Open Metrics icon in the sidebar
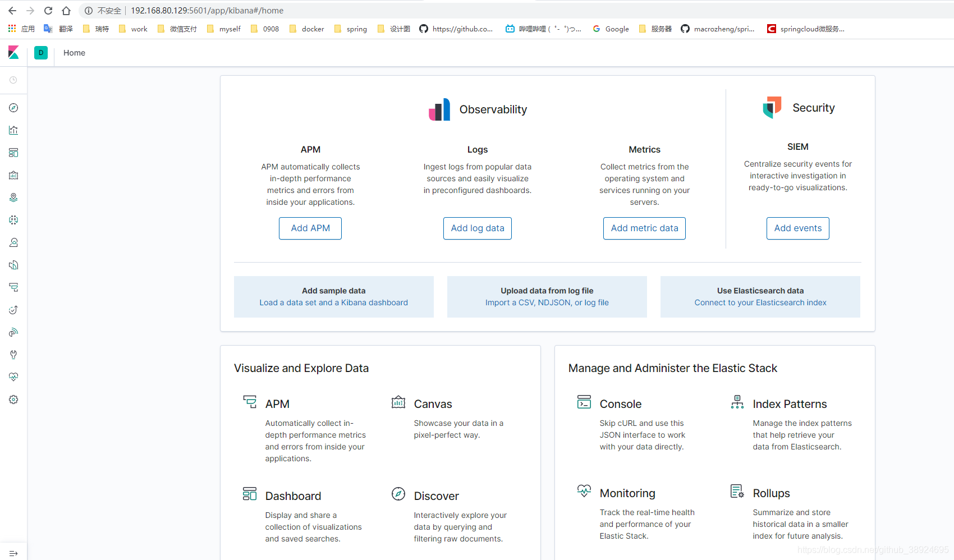This screenshot has height=560, width=954. click(x=13, y=242)
